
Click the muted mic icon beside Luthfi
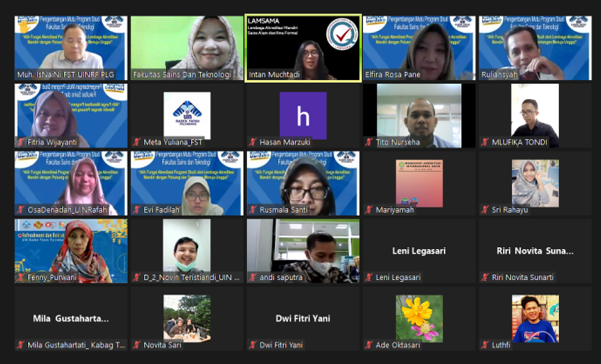point(485,345)
